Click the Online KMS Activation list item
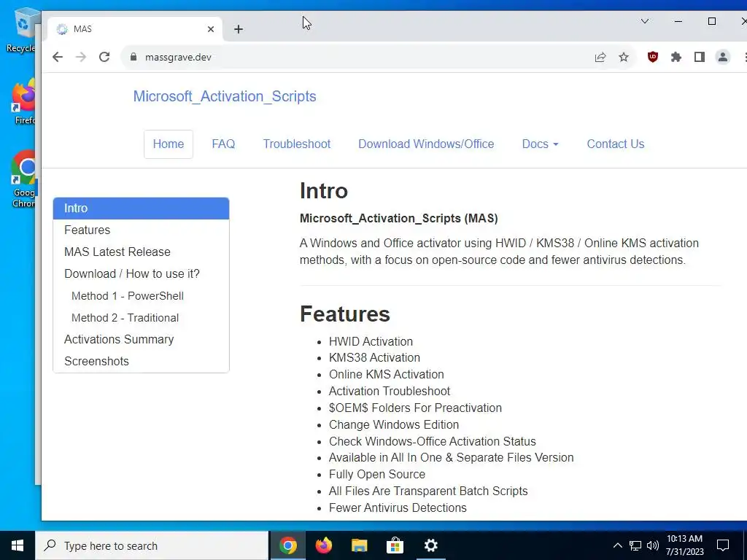This screenshot has height=560, width=747. pyautogui.click(x=387, y=374)
